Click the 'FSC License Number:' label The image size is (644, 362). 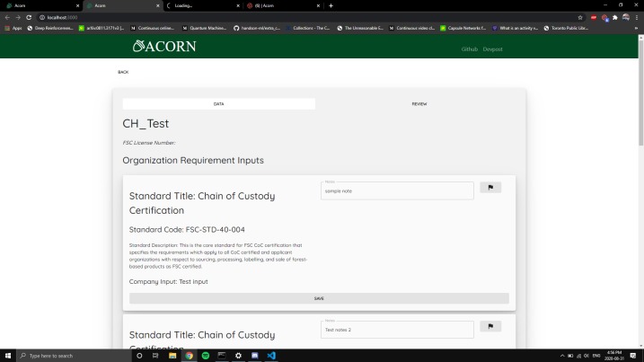click(149, 143)
